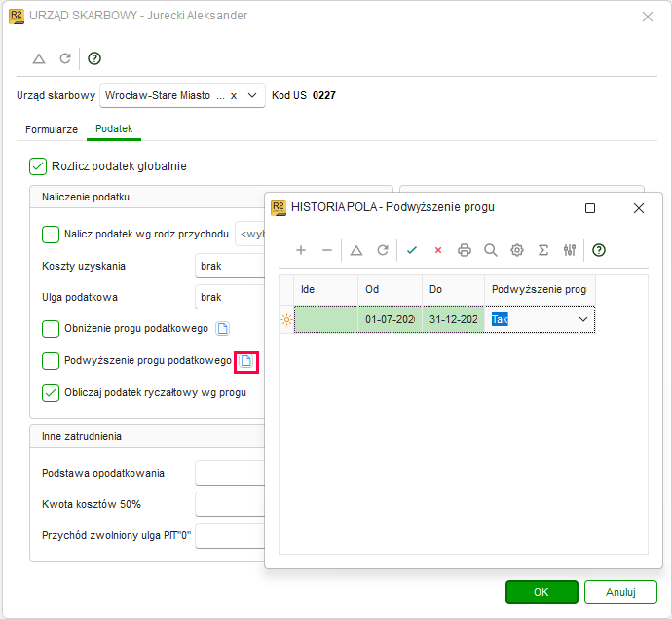The width and height of the screenshot is (672, 619).
Task: Close the Urząd skarbowy main window
Action: coord(647,17)
